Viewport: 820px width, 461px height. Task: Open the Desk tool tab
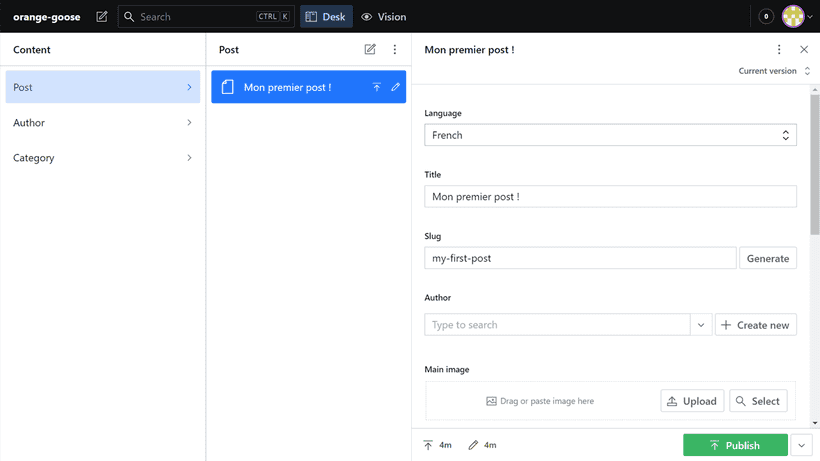(x=326, y=17)
